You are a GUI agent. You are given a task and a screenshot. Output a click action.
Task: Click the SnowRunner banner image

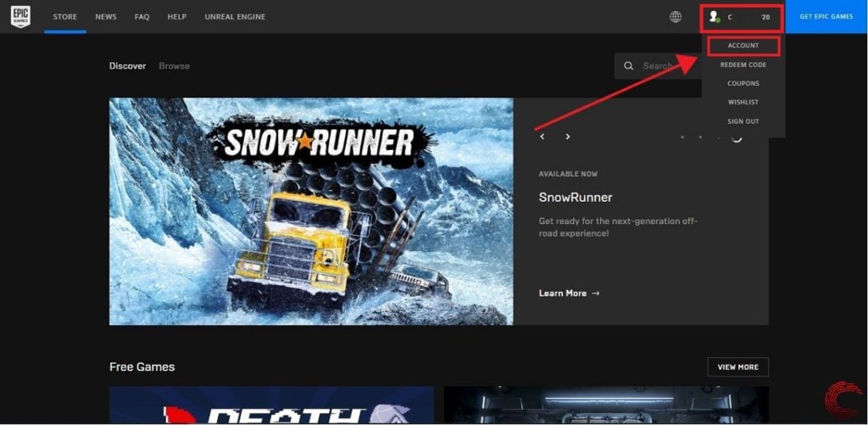tap(311, 211)
